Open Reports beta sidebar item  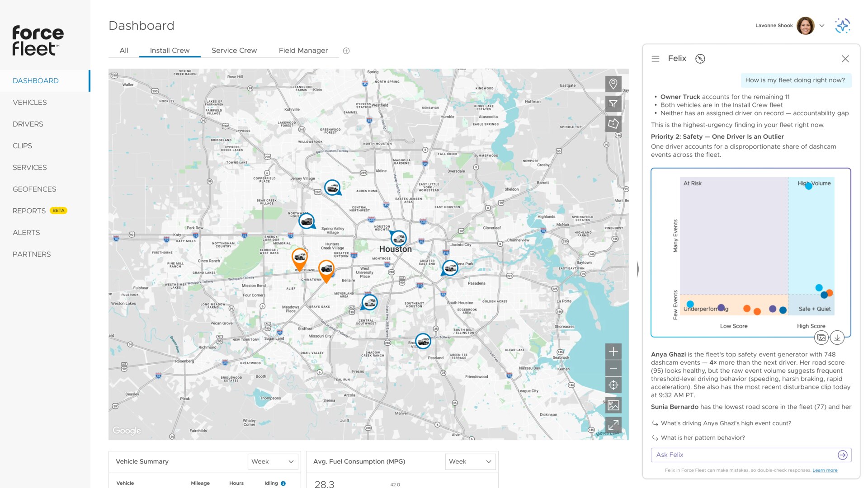(40, 211)
